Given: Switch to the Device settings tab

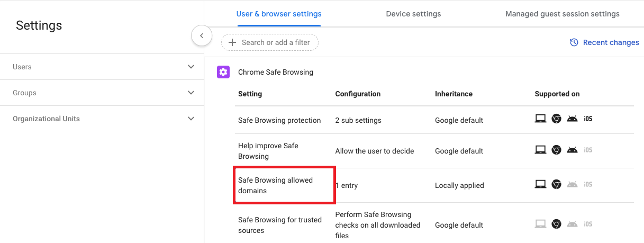Looking at the screenshot, I should click(413, 14).
